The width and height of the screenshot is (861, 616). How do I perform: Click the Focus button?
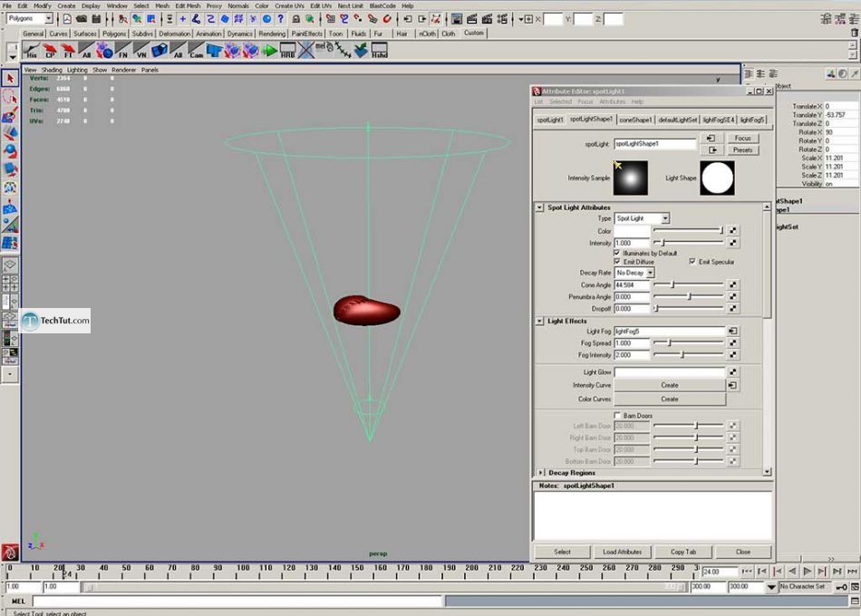tap(743, 138)
